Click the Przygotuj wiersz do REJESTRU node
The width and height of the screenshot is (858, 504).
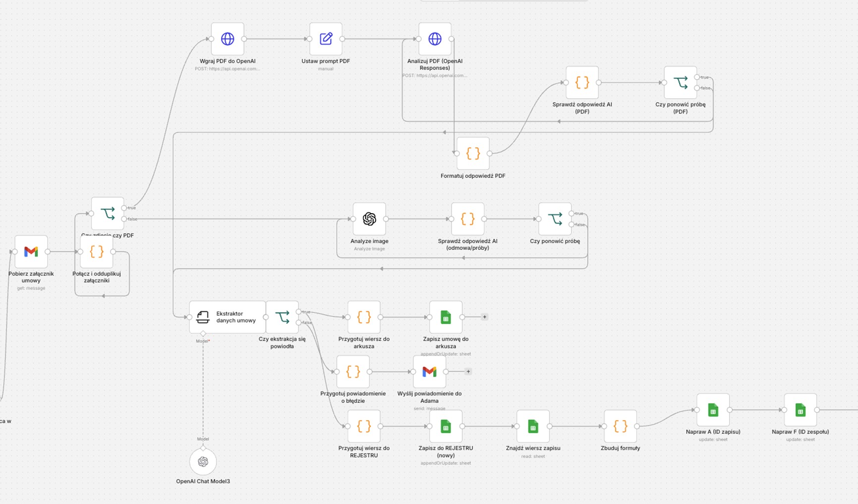click(x=364, y=426)
